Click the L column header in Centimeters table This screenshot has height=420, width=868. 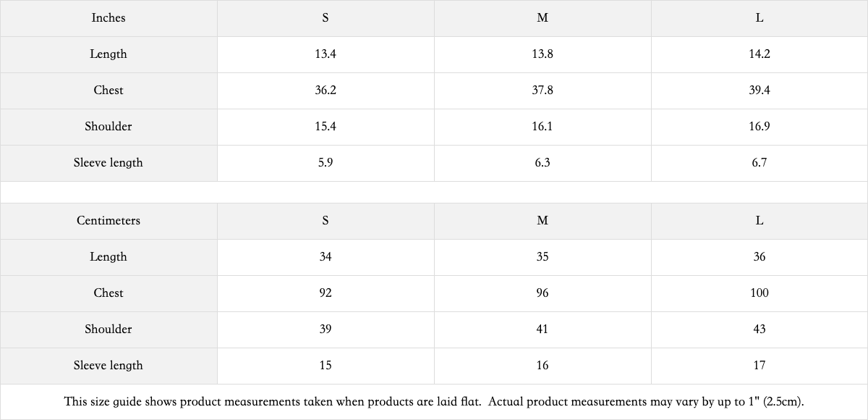(x=759, y=221)
